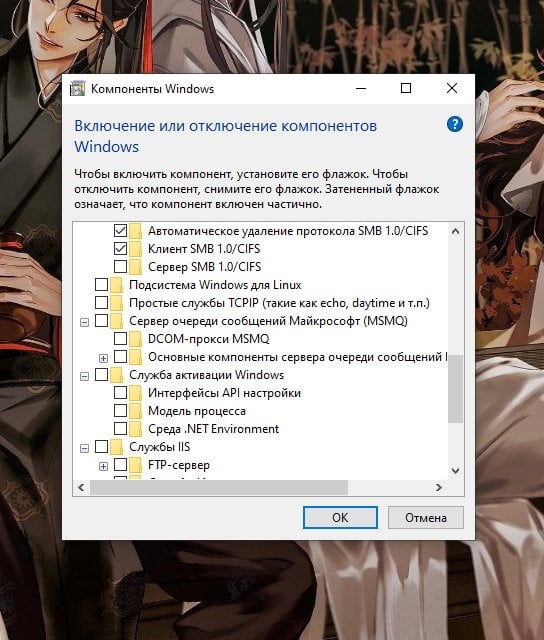The height and width of the screenshot is (640, 544).
Task: Check Службы IIS checkbox
Action: 101,447
